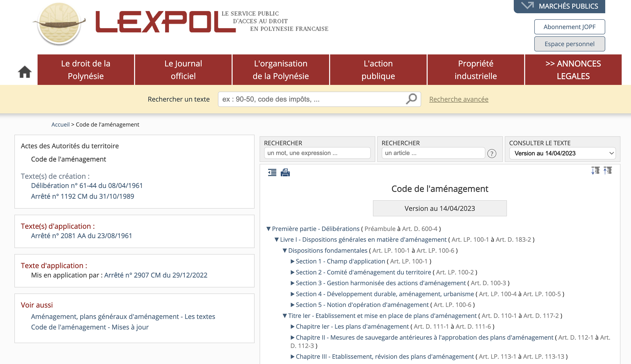Click the question mark help icon
The height and width of the screenshot is (364, 631).
pos(492,154)
